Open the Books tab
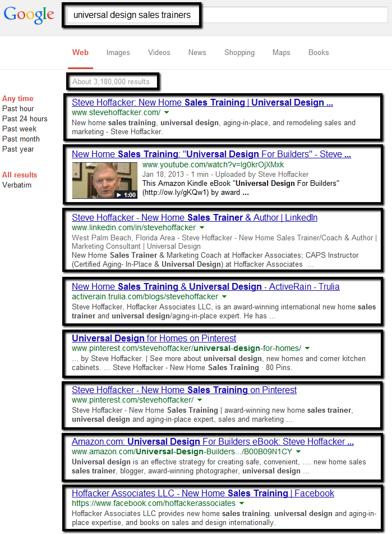This screenshot has height=534, width=392. pos(319,52)
